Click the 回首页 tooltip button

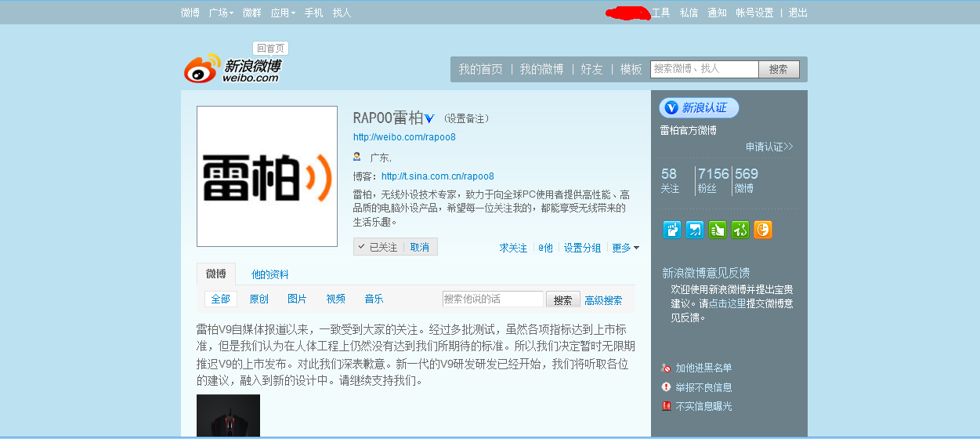click(271, 48)
